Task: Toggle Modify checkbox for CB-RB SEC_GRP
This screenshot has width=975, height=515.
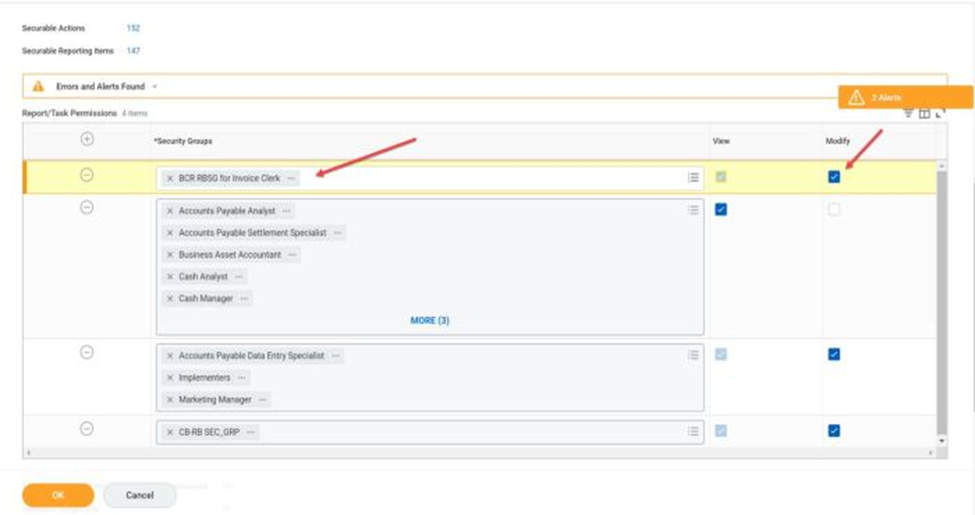Action: coord(834,431)
